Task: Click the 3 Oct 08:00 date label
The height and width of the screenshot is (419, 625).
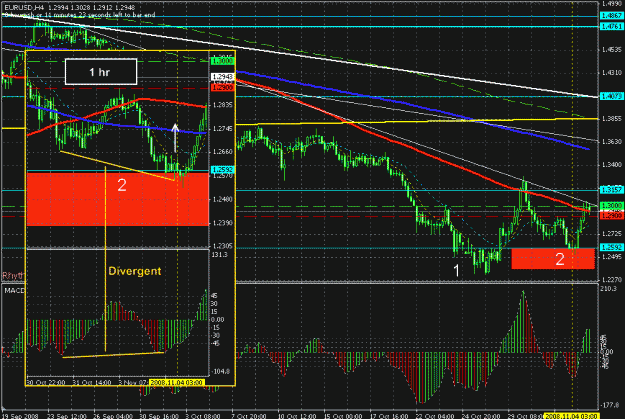Action: point(203,416)
